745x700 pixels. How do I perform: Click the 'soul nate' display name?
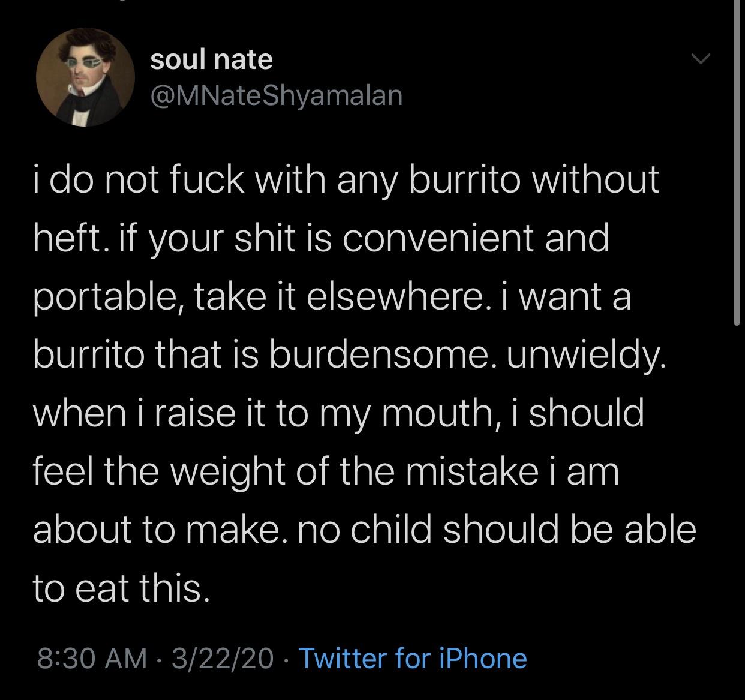tap(211, 59)
